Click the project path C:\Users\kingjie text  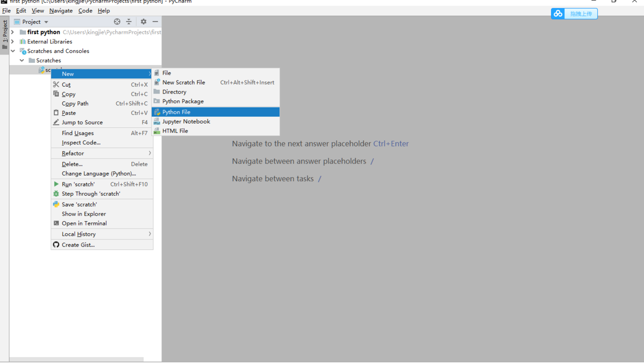point(112,32)
